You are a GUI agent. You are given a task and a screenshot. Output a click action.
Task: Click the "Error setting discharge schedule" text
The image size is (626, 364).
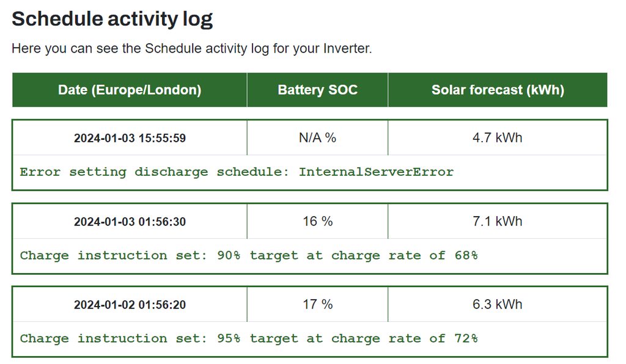(x=153, y=172)
